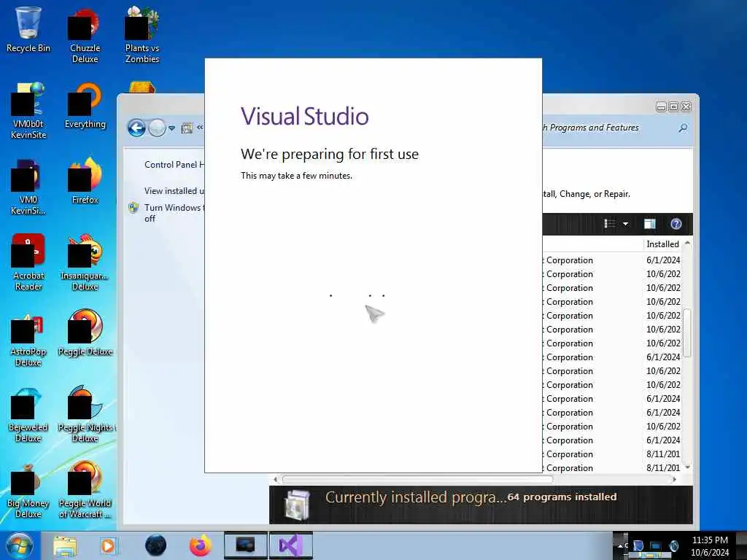Open Turn Windows features on or off

tap(174, 213)
